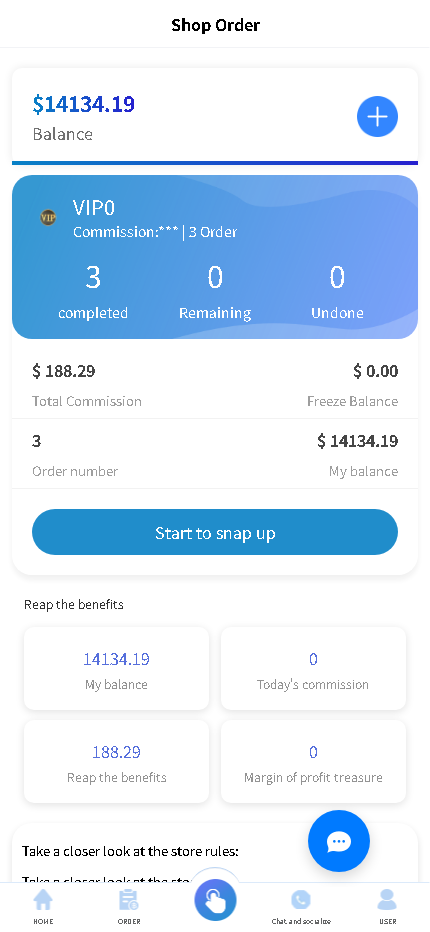Viewport: 430px width, 932px height.
Task: Go to Home in bottom navigation
Action: point(43,907)
